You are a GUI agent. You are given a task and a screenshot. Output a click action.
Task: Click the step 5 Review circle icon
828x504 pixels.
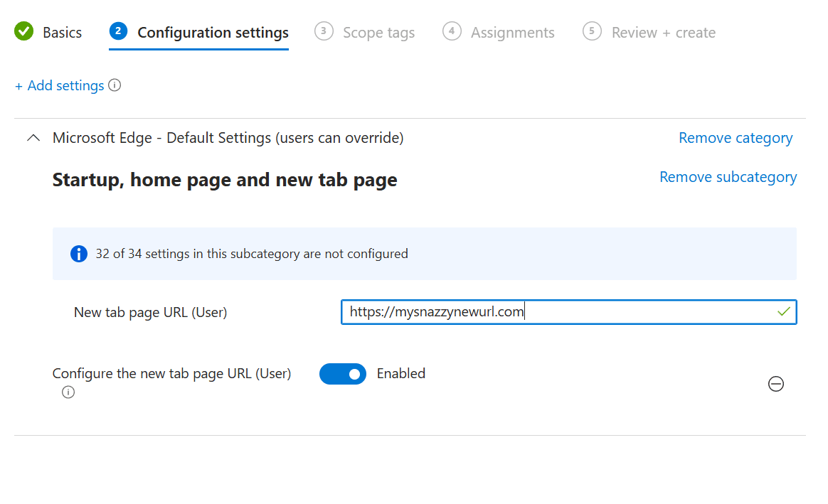[592, 31]
